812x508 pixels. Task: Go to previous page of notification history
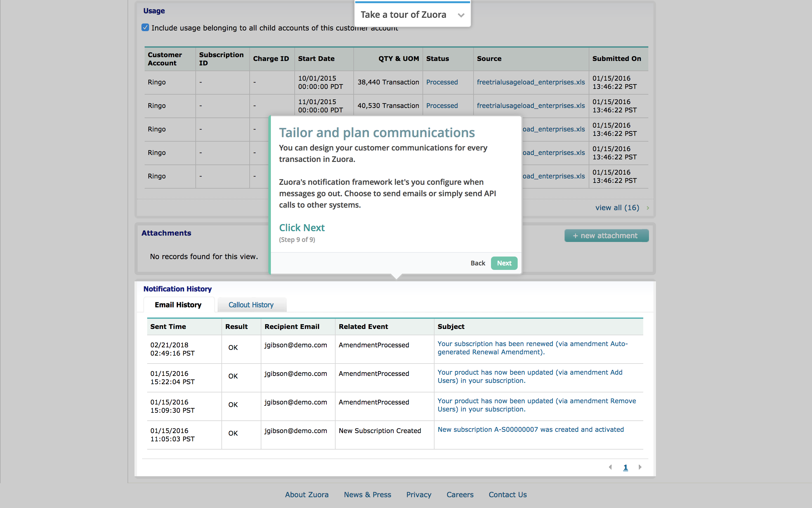pyautogui.click(x=610, y=467)
